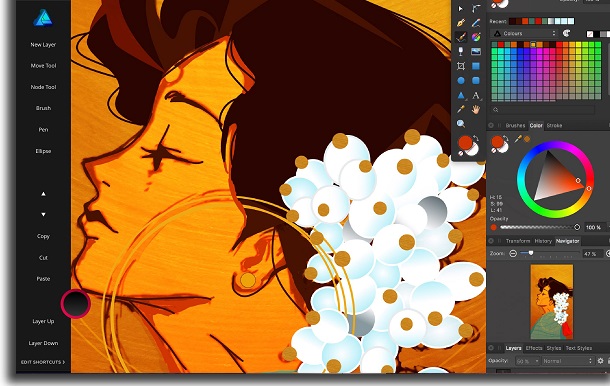Open the layer Opacity percentage dropdown
Image resolution: width=610 pixels, height=386 pixels.
click(x=528, y=361)
